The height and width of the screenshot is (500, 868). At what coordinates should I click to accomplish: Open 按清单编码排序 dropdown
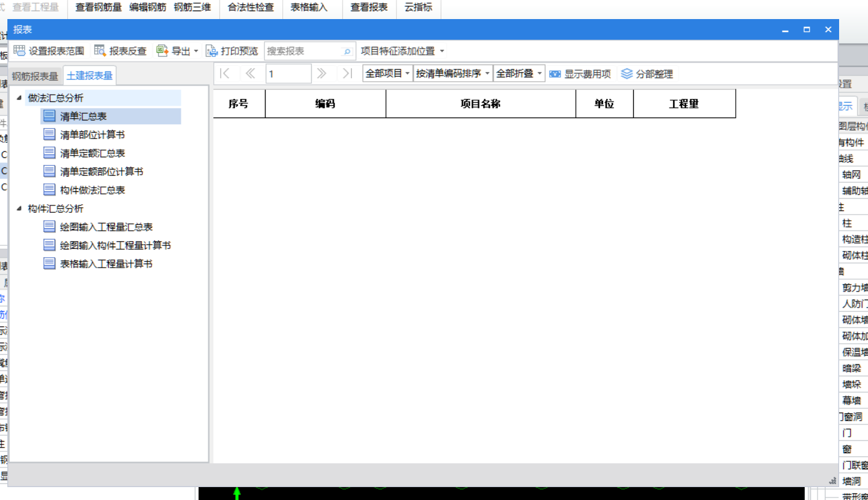point(454,74)
